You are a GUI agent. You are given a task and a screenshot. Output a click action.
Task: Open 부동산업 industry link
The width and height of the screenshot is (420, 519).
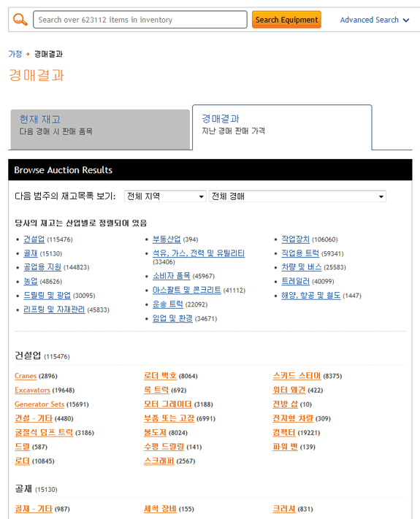point(167,239)
